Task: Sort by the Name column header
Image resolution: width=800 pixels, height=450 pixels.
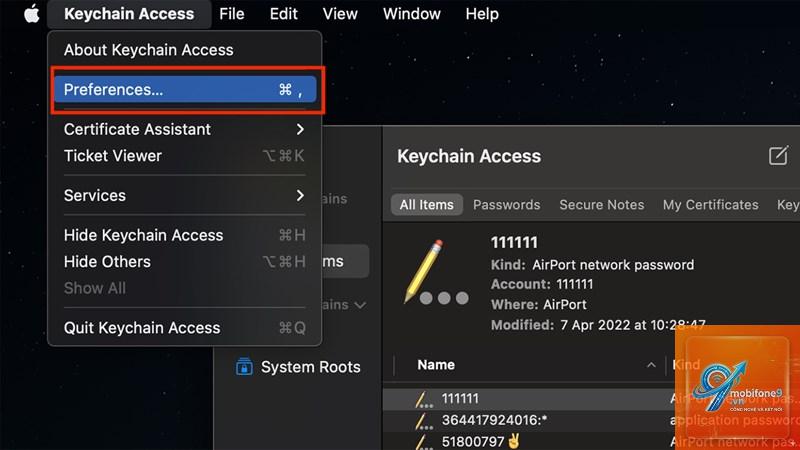Action: 436,365
